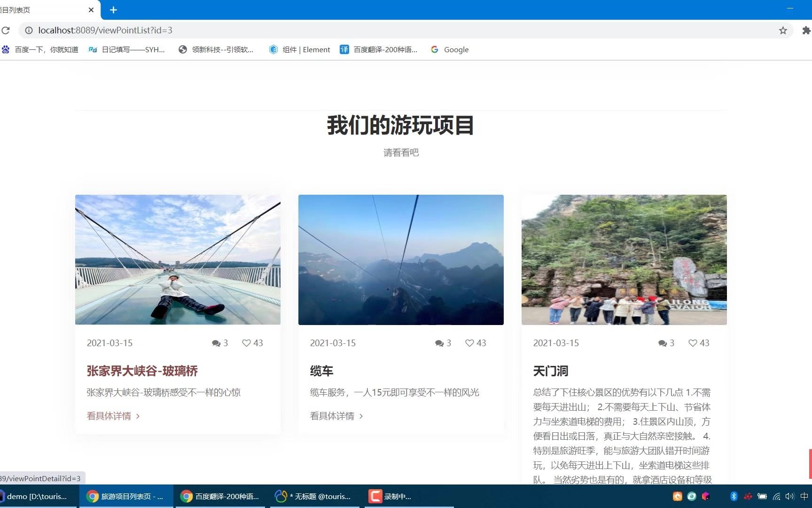Open the Google bookmark
The height and width of the screenshot is (508, 812).
450,50
